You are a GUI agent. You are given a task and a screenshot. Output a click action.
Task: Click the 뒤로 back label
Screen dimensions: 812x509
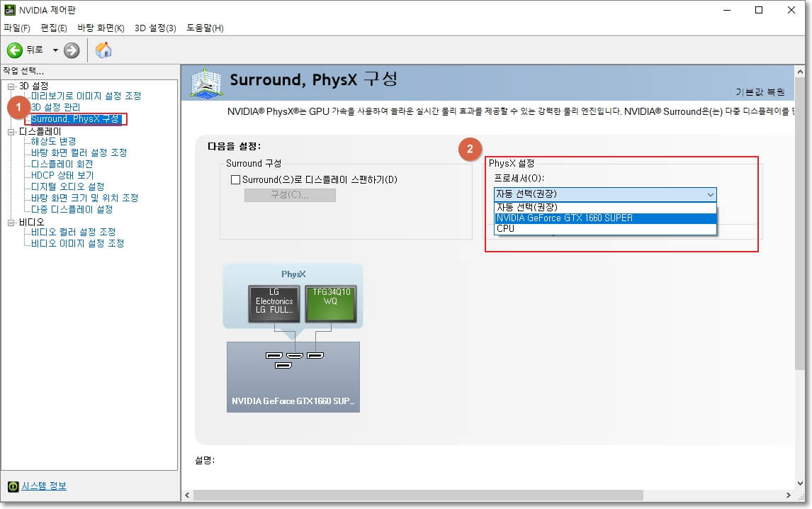pos(35,50)
